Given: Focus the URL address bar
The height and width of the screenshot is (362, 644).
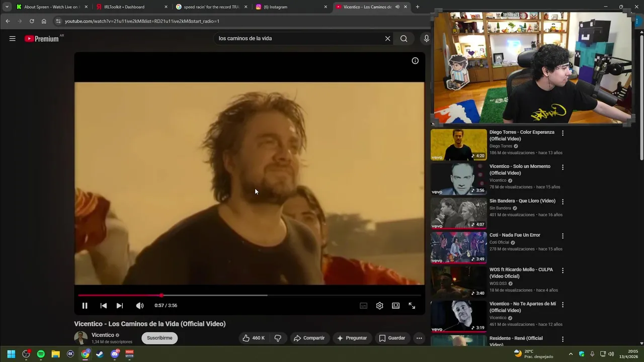Looking at the screenshot, I should 242,21.
